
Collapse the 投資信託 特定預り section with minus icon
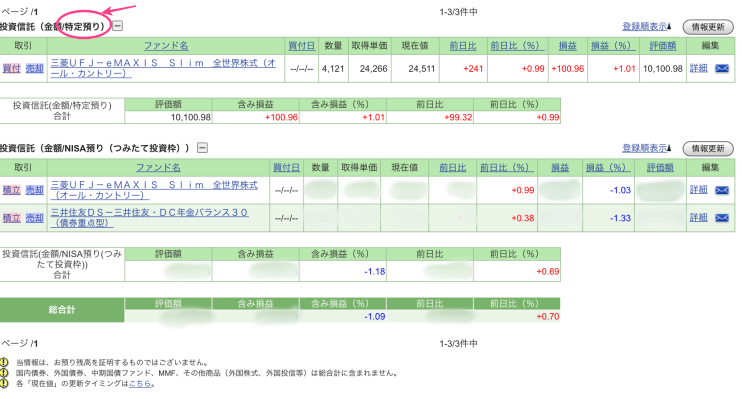(117, 26)
